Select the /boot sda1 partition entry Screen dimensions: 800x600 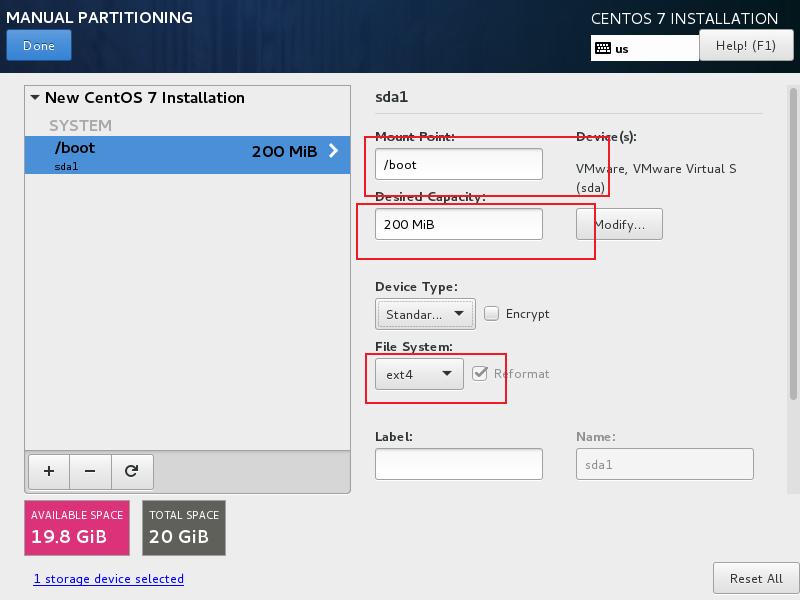(x=150, y=155)
